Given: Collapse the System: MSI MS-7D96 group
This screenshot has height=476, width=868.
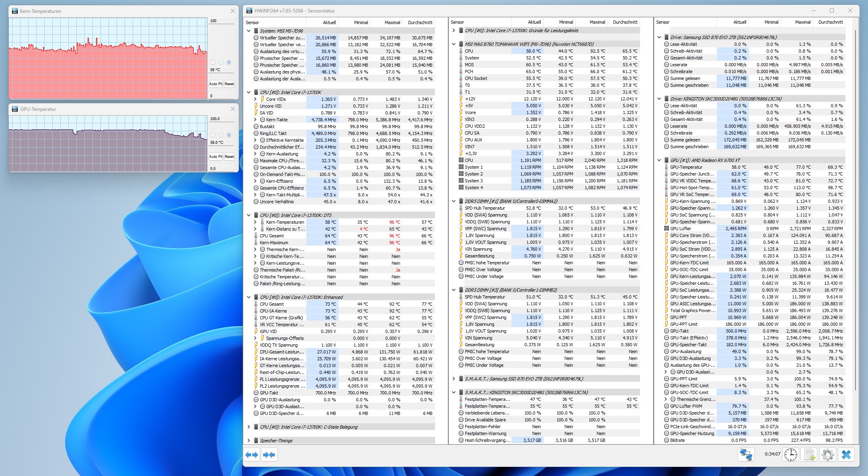Looking at the screenshot, I should click(x=248, y=31).
